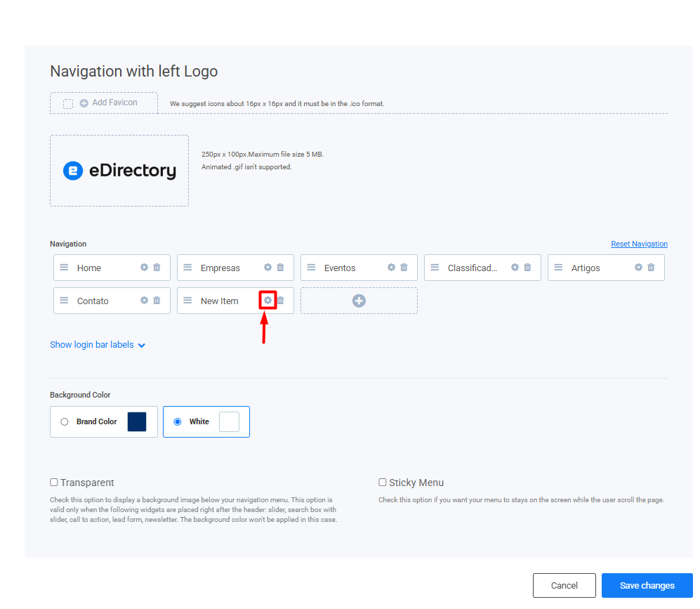Delete the Home navigation item
This screenshot has height=609, width=700.
tap(157, 268)
